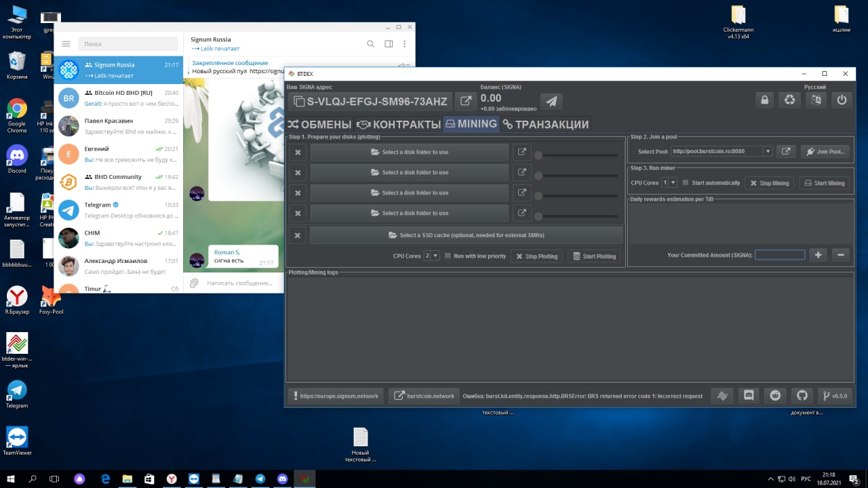This screenshot has height=488, width=868.
Task: Open Task View on taskbar
Action: 55,479
